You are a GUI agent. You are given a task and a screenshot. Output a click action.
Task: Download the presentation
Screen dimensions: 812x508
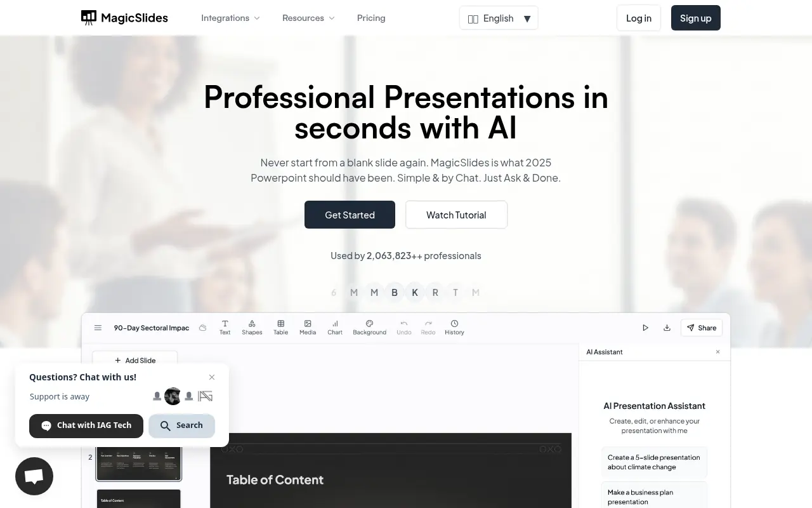pyautogui.click(x=667, y=328)
